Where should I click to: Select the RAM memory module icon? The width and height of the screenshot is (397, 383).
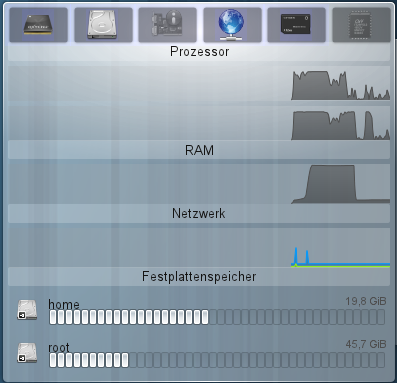pyautogui.click(x=296, y=25)
